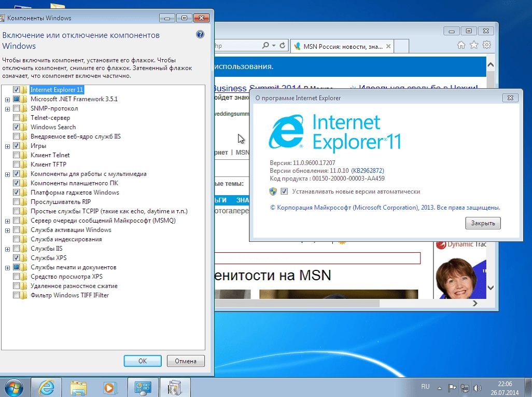Launch Internet Explorer from the taskbar
Screen dimensions: 532x397
[47, 387]
